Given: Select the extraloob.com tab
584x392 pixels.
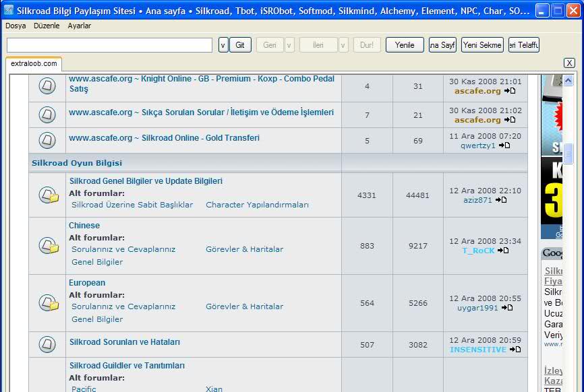Looking at the screenshot, I should coord(34,63).
